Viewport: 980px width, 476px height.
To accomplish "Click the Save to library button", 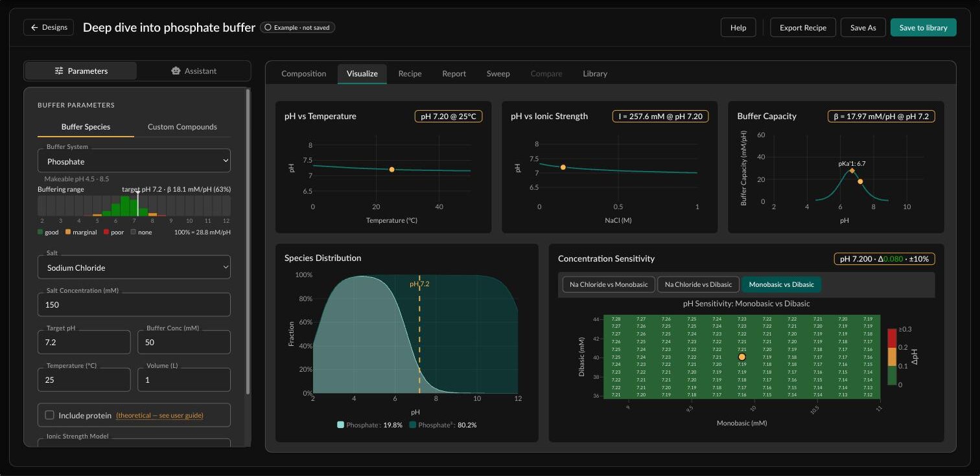I will click(923, 28).
